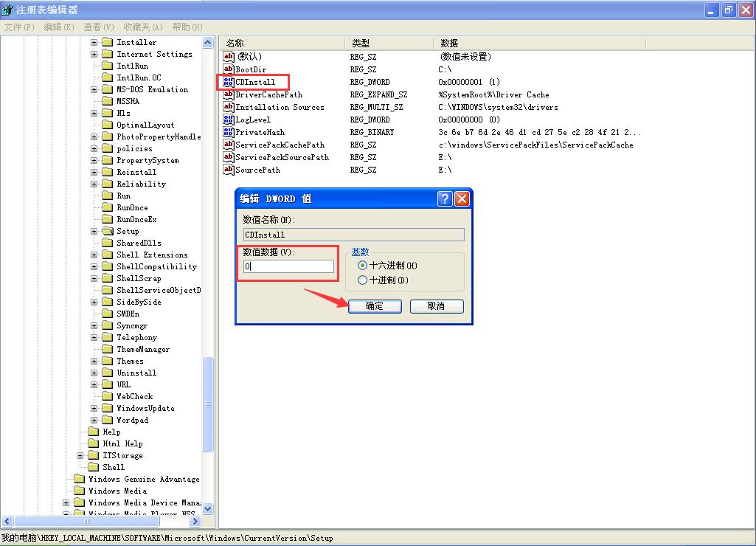Confirm with the 确定 button
The image size is (756, 546).
click(x=375, y=306)
